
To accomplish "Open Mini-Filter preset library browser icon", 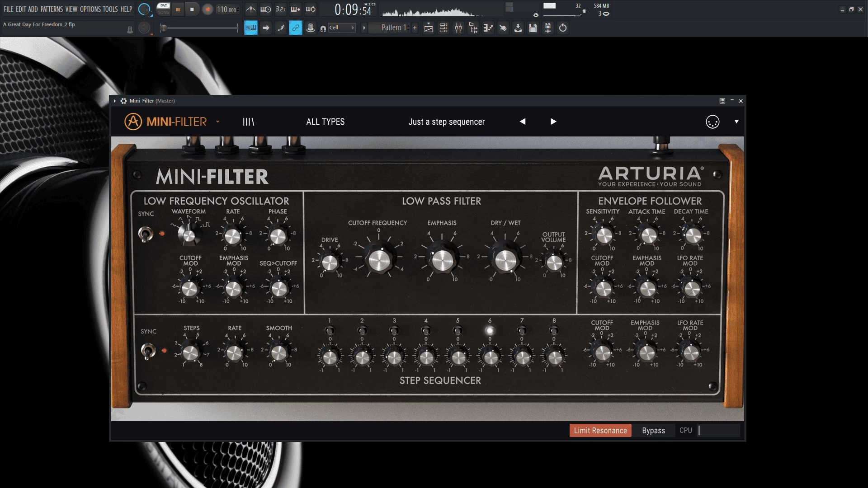I will pos(249,122).
